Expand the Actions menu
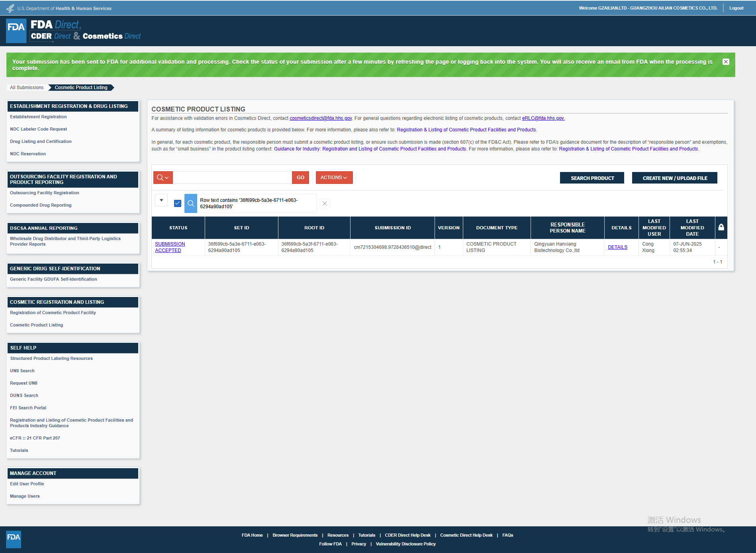Screen dimensions: 756x553 tap(334, 178)
